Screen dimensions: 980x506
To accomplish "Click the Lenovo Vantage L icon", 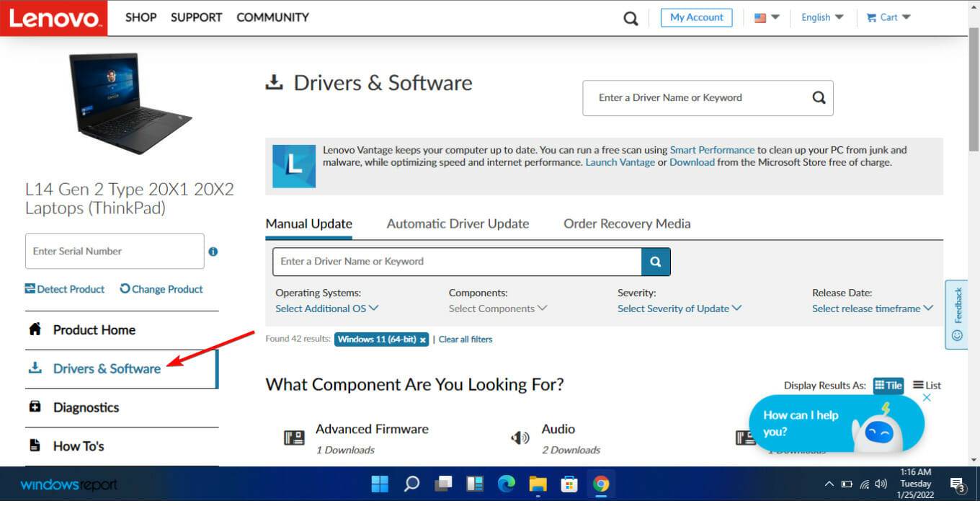I will pyautogui.click(x=294, y=167).
